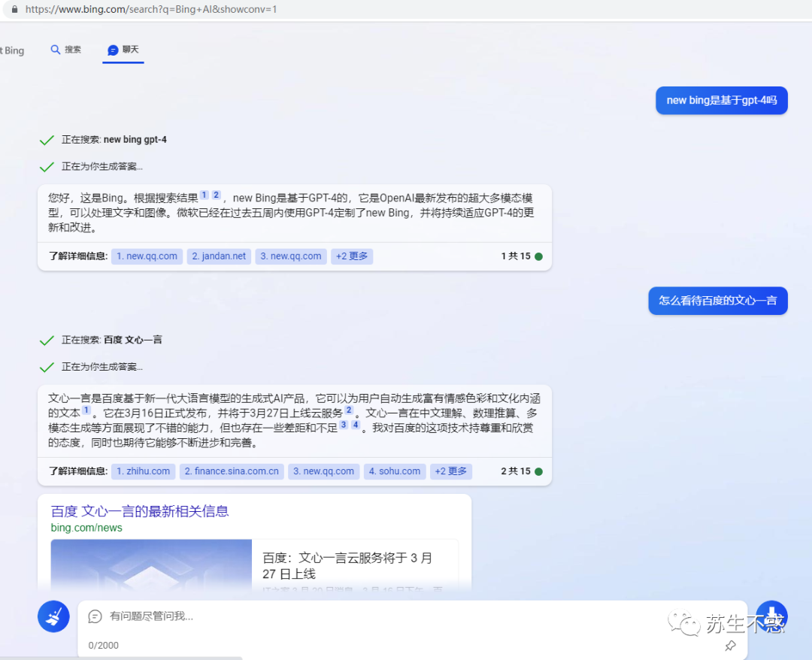
Task: Click citation 2 in first answer
Action: click(216, 195)
